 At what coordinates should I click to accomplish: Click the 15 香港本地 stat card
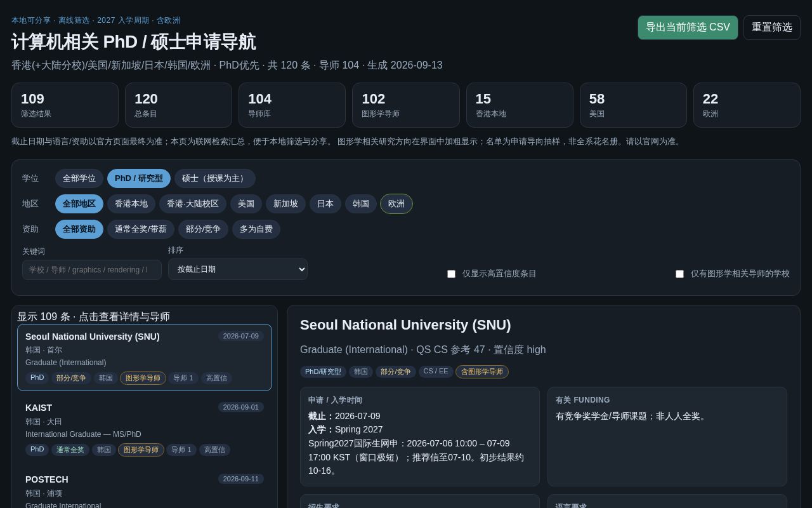[520, 105]
